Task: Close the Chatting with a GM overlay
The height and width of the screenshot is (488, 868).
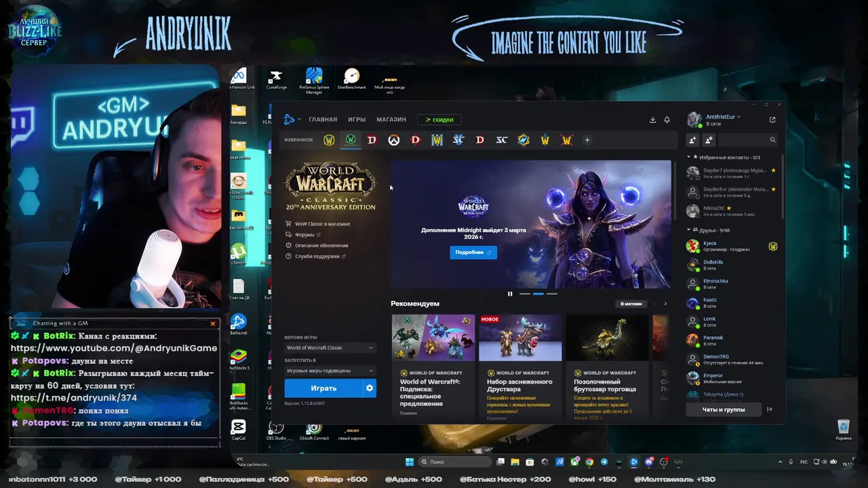Action: pyautogui.click(x=213, y=323)
